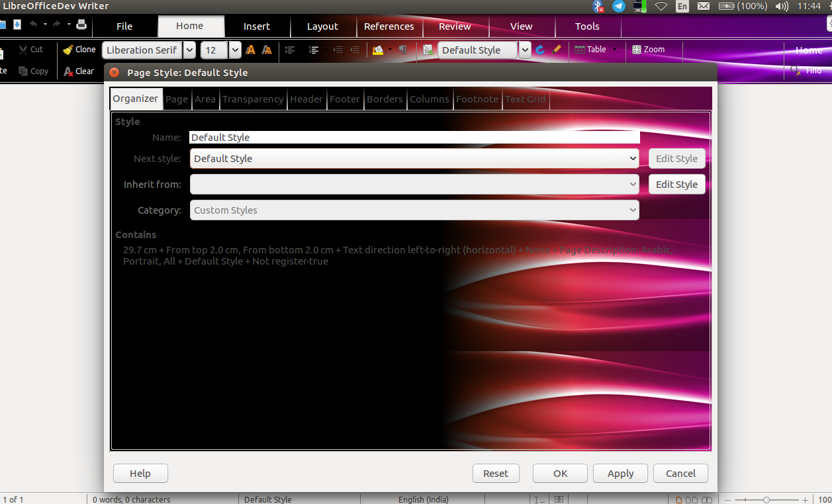Click the Save document icon
Viewport: 832px width, 504px height.
[x=17, y=25]
